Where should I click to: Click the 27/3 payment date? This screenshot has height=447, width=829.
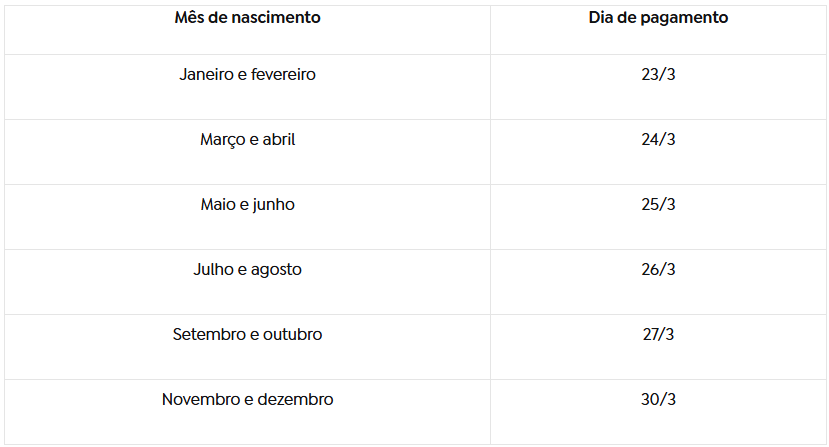(x=658, y=335)
